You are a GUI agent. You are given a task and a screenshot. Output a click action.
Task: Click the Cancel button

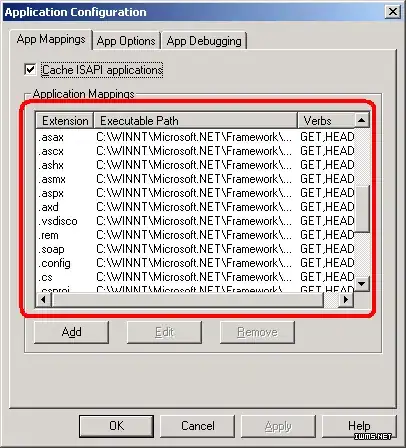coord(198,426)
